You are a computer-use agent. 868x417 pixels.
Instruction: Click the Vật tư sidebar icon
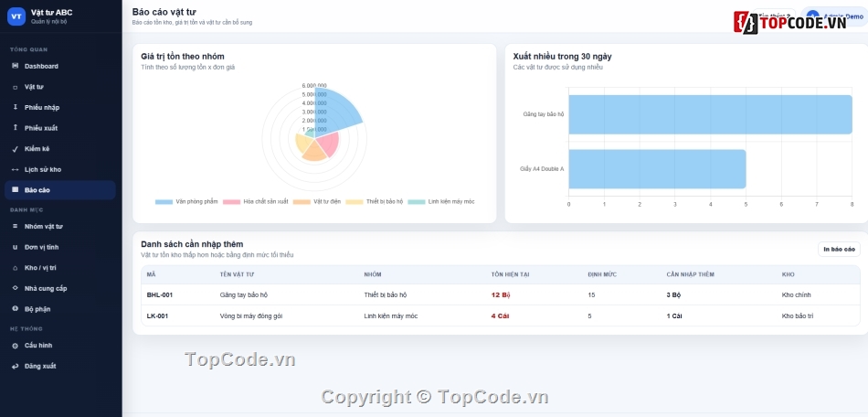click(15, 87)
